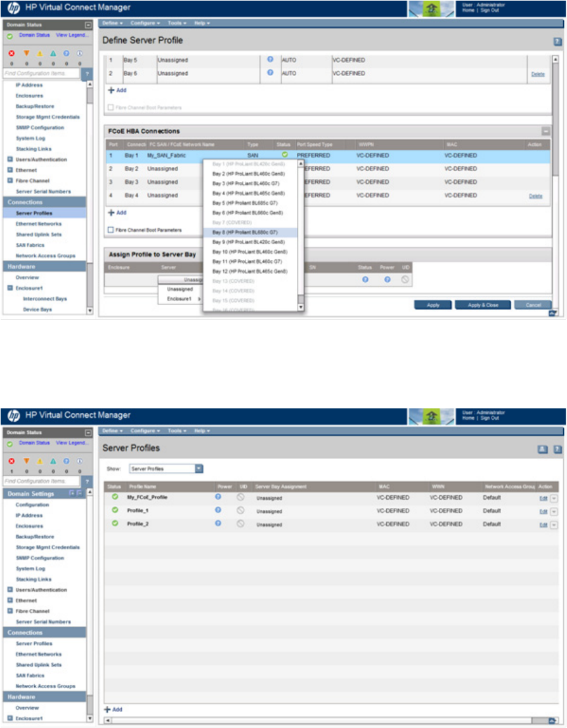This screenshot has width=567, height=728.
Task: Open action dropdown arrow in Profile_2 row
Action: (x=554, y=525)
